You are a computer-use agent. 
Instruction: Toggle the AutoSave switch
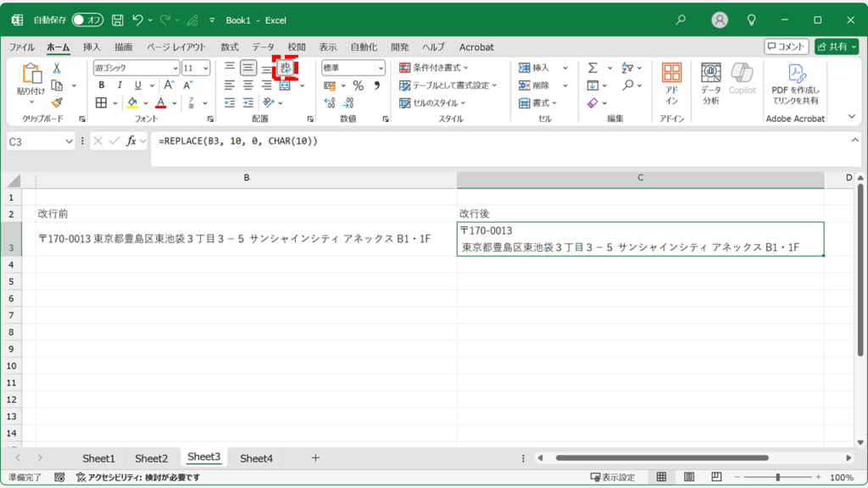[x=87, y=20]
